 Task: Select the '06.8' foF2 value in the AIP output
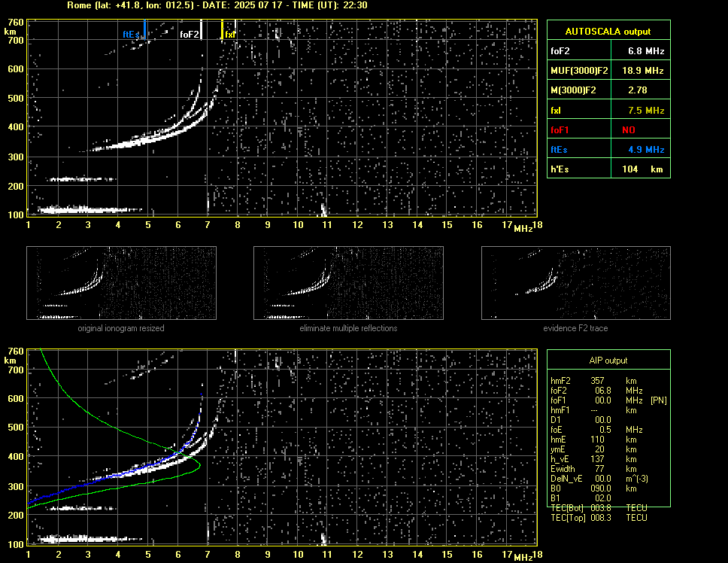pyautogui.click(x=602, y=391)
